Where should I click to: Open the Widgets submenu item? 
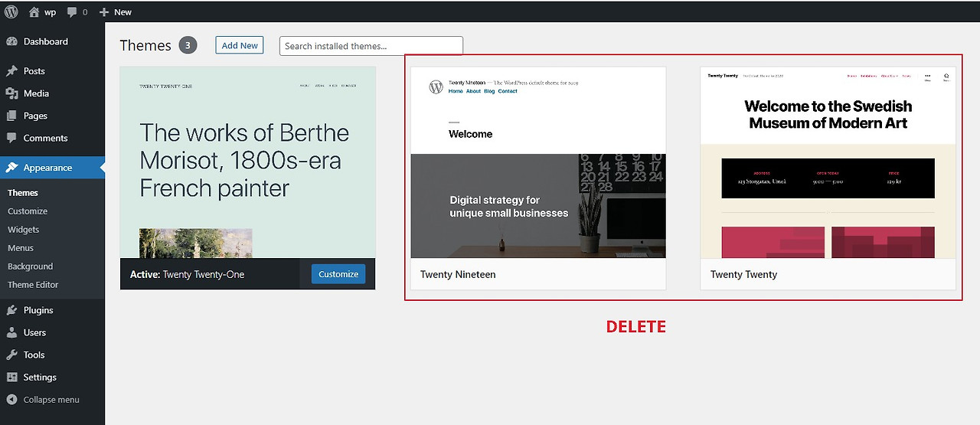coord(23,230)
